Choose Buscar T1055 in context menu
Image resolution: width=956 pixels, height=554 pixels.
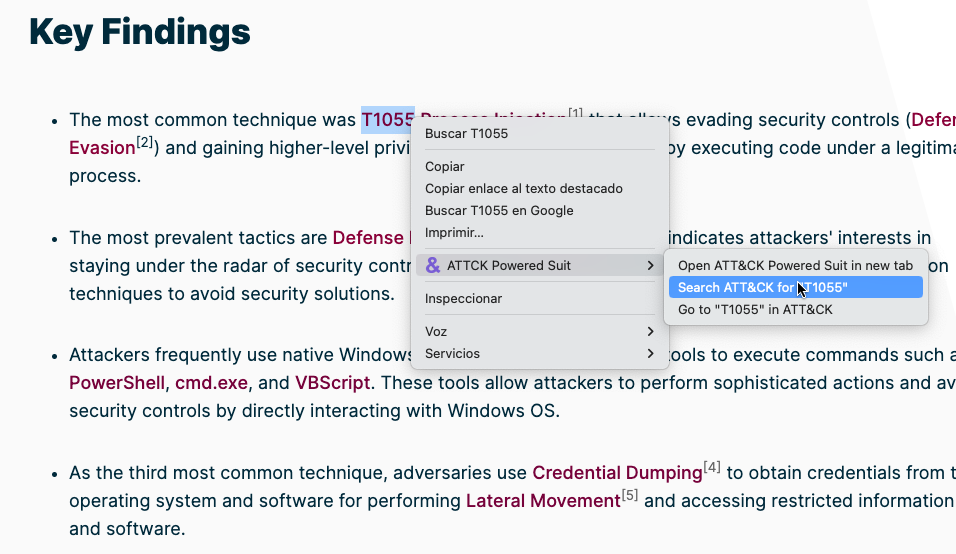466,133
